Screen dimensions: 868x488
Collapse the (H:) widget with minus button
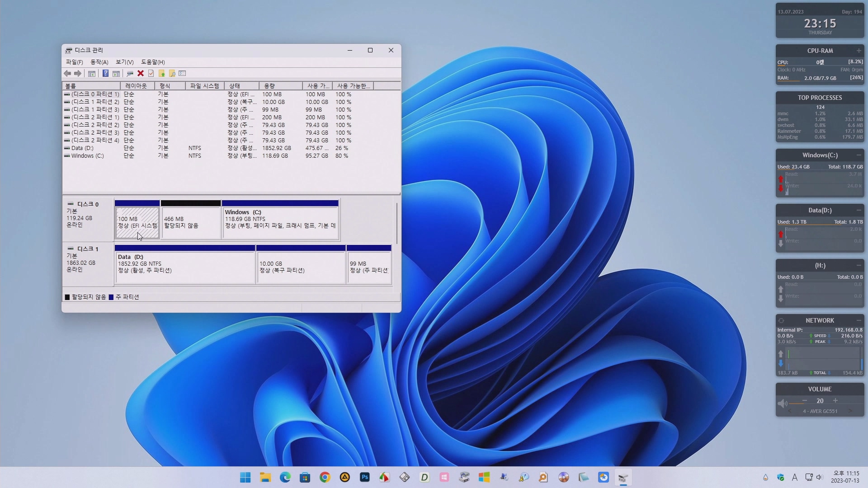point(859,265)
